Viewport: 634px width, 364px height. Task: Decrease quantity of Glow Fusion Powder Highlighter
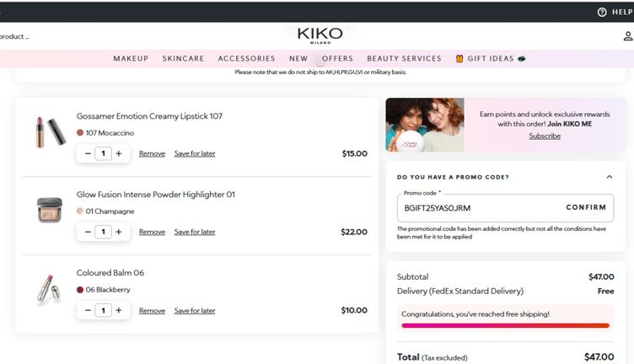coord(88,232)
